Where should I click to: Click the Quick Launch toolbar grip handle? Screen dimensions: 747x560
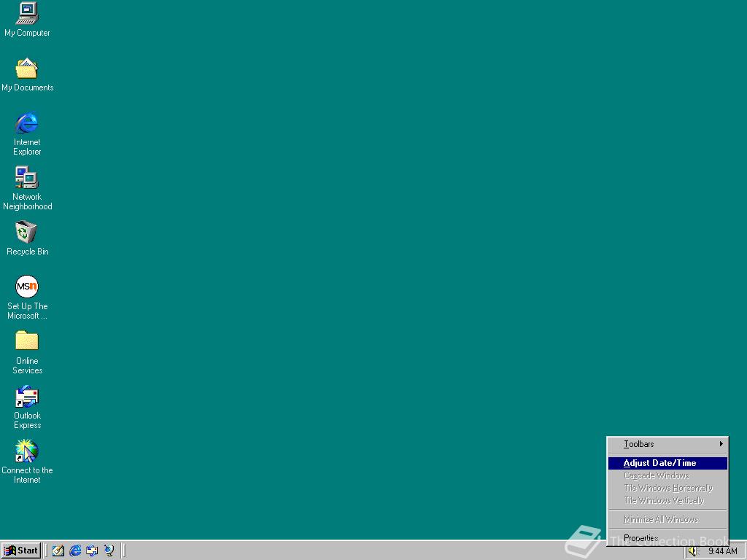(x=46, y=551)
